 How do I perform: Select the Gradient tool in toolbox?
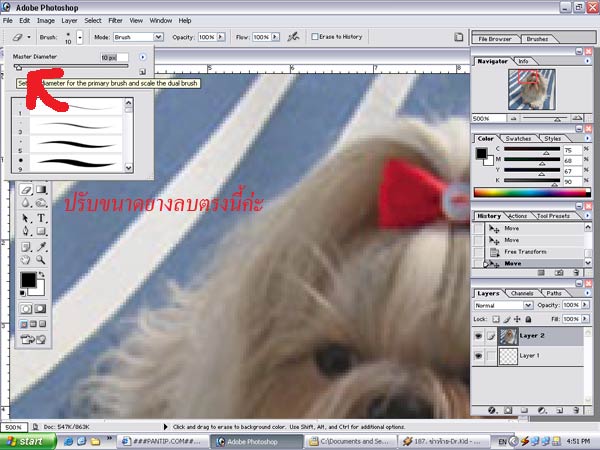(x=41, y=190)
